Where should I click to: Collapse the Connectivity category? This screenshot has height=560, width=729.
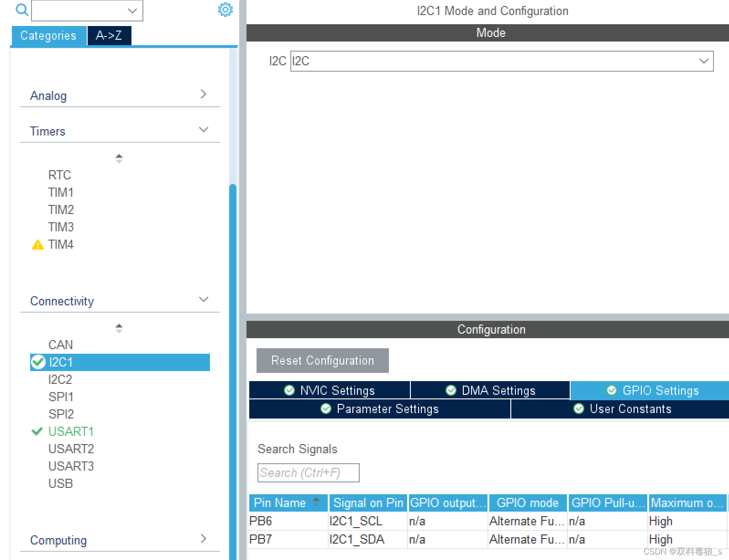tap(204, 299)
